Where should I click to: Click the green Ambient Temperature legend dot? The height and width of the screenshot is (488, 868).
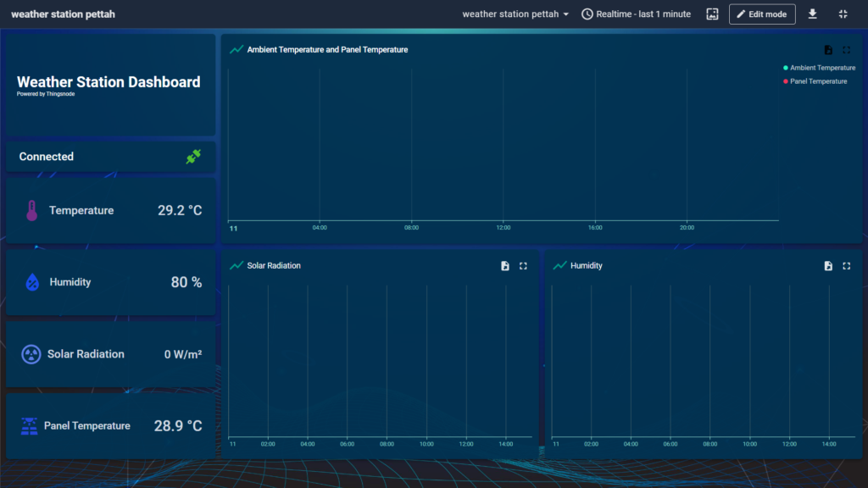coord(786,68)
